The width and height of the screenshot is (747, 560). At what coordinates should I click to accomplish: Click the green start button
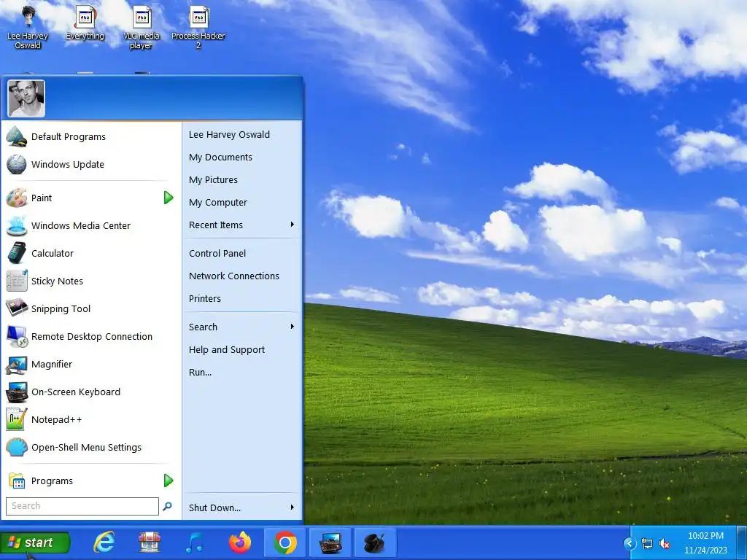(35, 542)
